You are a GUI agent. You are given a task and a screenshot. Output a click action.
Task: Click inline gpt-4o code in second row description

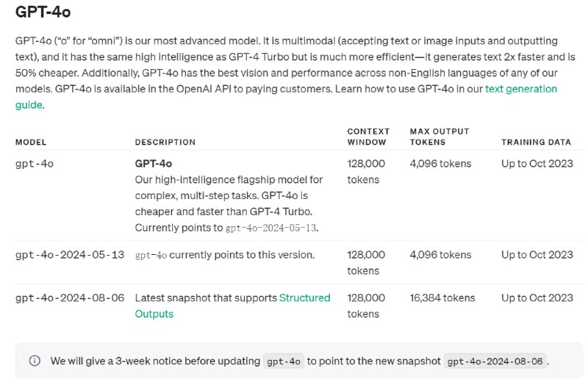point(151,255)
